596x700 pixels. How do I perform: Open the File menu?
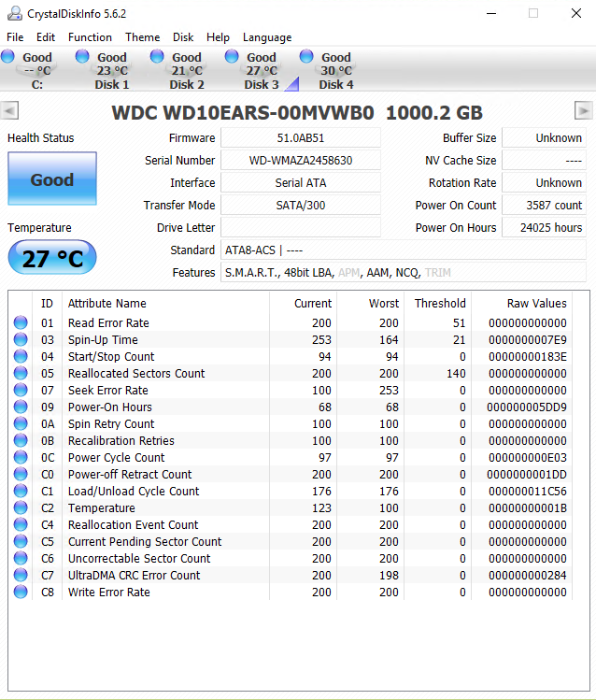pos(15,37)
